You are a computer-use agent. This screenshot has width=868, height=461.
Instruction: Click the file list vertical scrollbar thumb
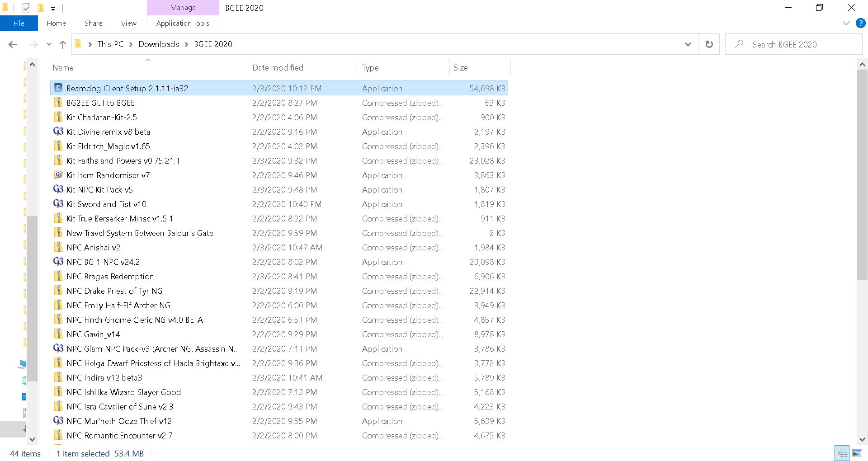[862, 175]
